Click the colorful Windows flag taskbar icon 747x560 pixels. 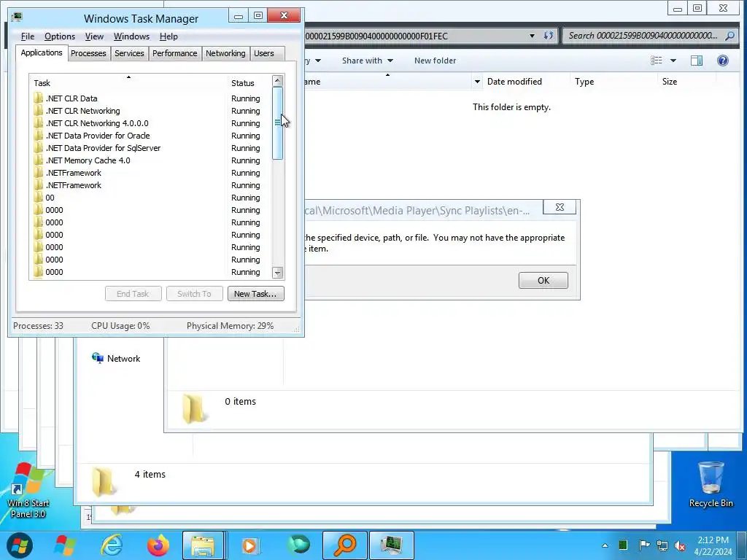point(65,545)
